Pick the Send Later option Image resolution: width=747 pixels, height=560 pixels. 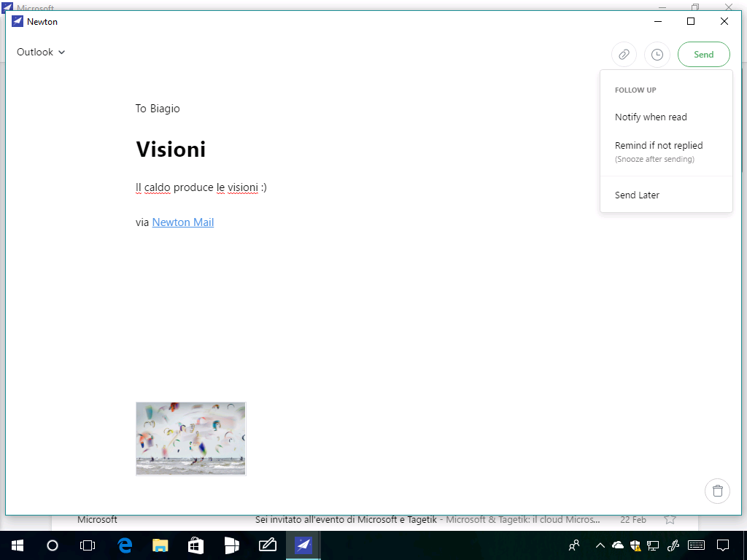point(637,195)
